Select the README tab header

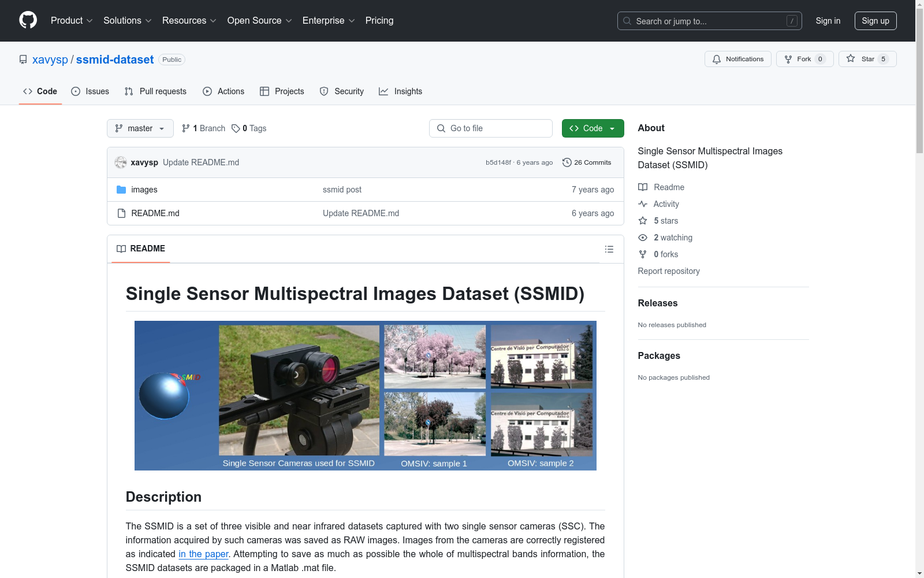tap(141, 249)
